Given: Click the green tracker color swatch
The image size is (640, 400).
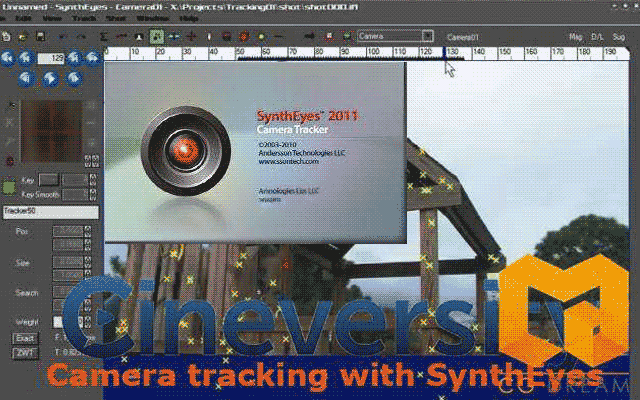Looking at the screenshot, I should 9,187.
